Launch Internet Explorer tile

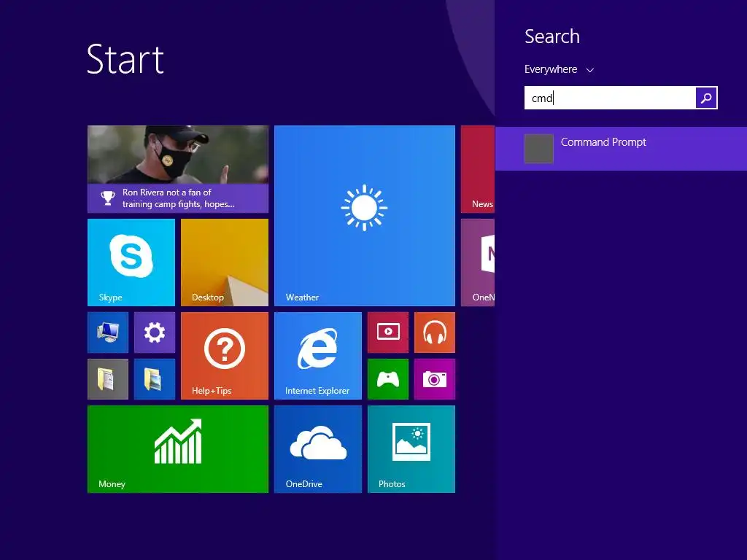click(x=318, y=356)
